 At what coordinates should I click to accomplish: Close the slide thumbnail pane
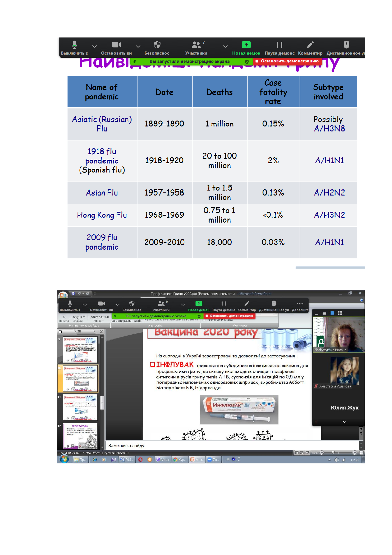click(101, 332)
